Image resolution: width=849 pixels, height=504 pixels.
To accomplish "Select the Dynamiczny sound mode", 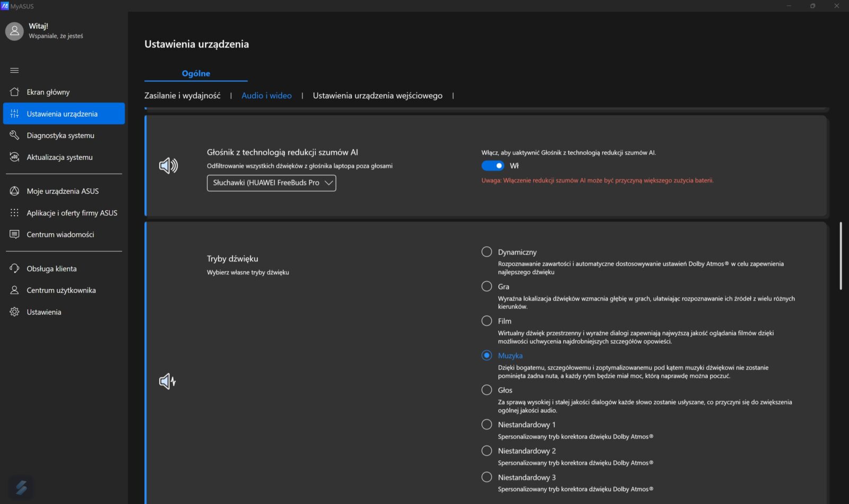I will [487, 252].
